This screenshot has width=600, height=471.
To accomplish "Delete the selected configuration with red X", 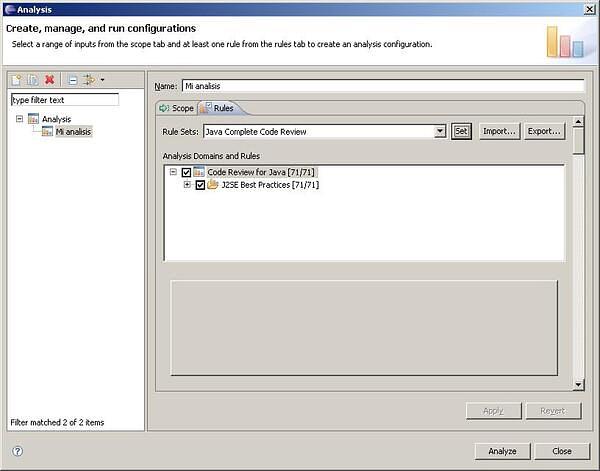I will pyautogui.click(x=49, y=80).
